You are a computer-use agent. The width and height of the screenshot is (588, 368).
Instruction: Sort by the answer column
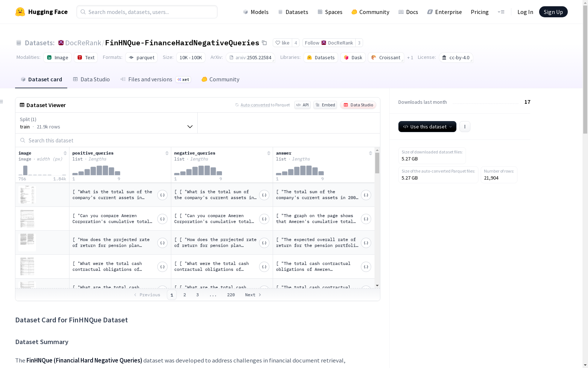tap(370, 153)
